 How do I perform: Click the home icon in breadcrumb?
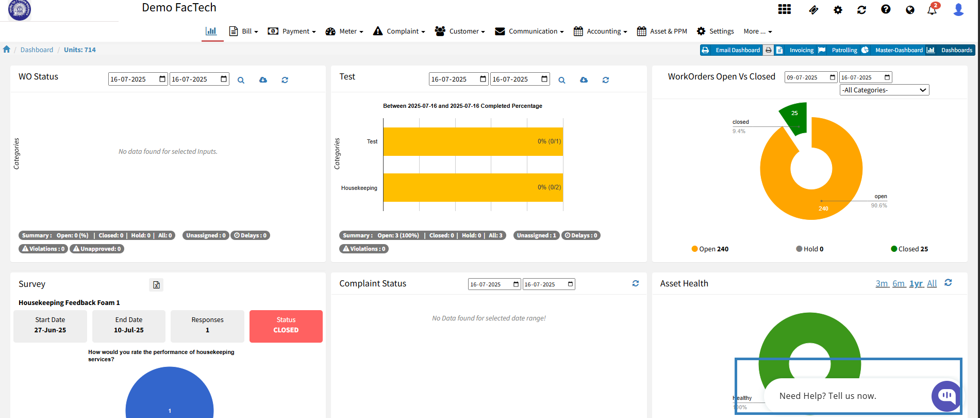(x=7, y=50)
